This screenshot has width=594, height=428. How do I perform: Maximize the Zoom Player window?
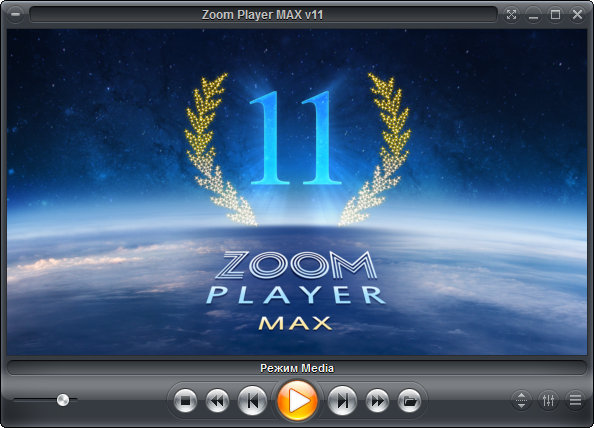(555, 15)
